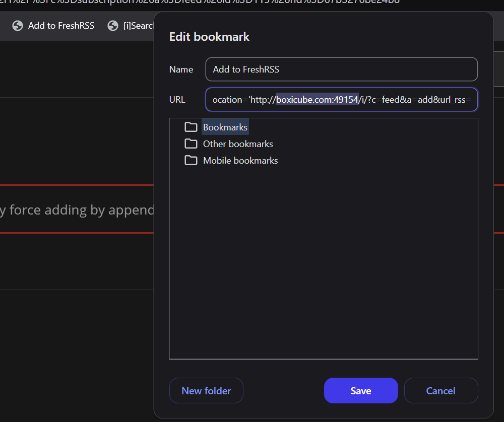Click the Save button
504x422 pixels.
(361, 391)
